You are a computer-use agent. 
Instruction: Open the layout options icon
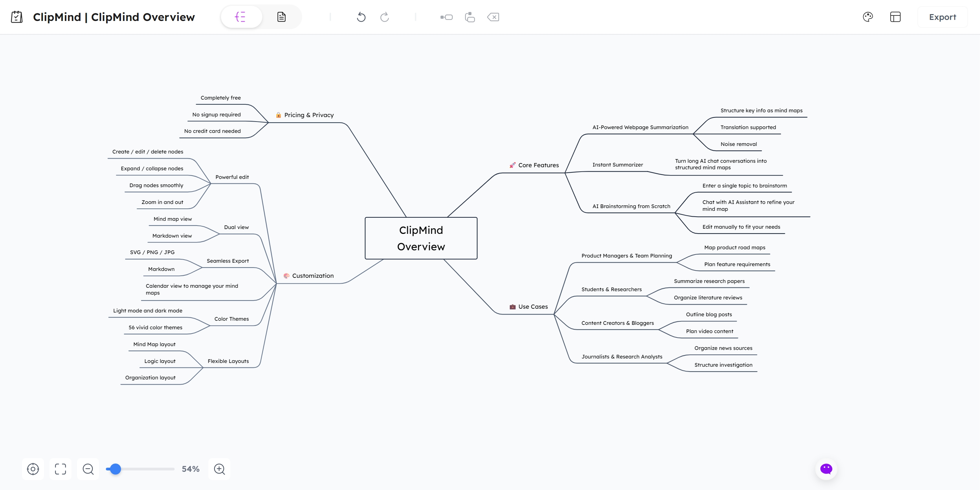895,17
